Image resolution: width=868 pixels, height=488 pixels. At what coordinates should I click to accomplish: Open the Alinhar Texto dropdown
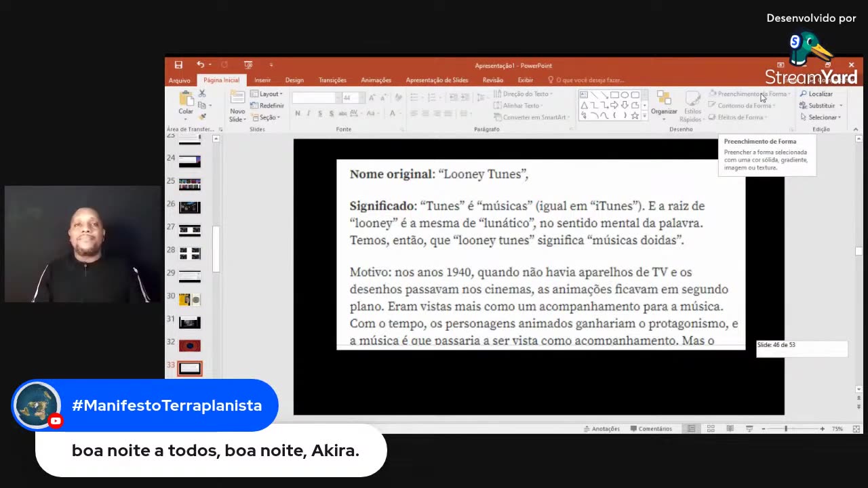pos(519,105)
